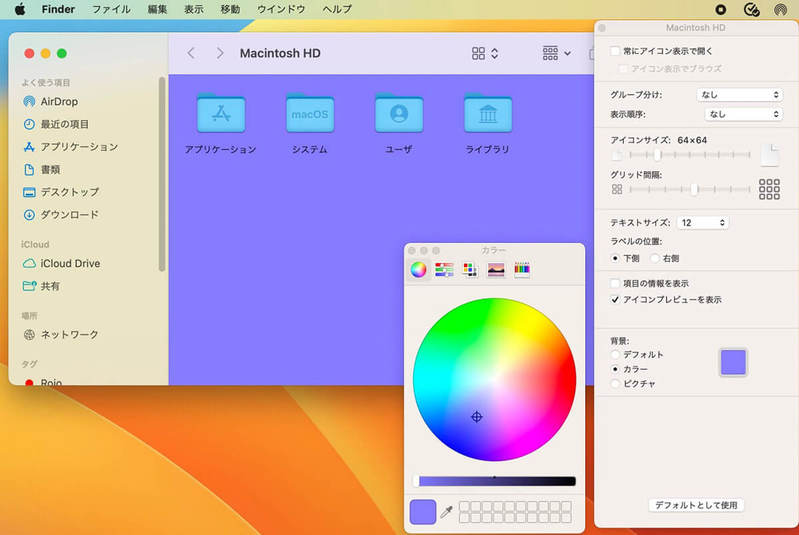This screenshot has height=535, width=799.
Task: Open the ユーザ folder icon
Action: pyautogui.click(x=398, y=113)
